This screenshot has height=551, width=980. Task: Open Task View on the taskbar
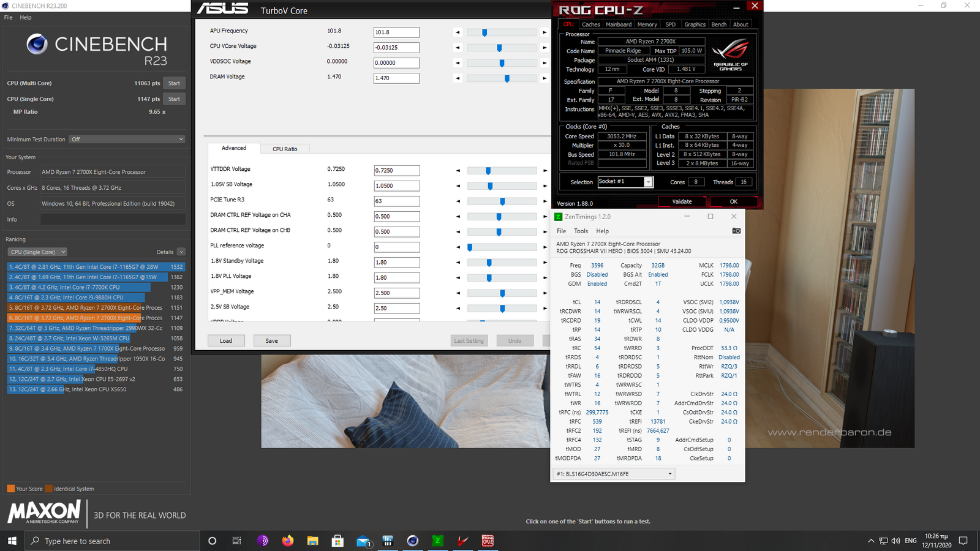point(236,541)
